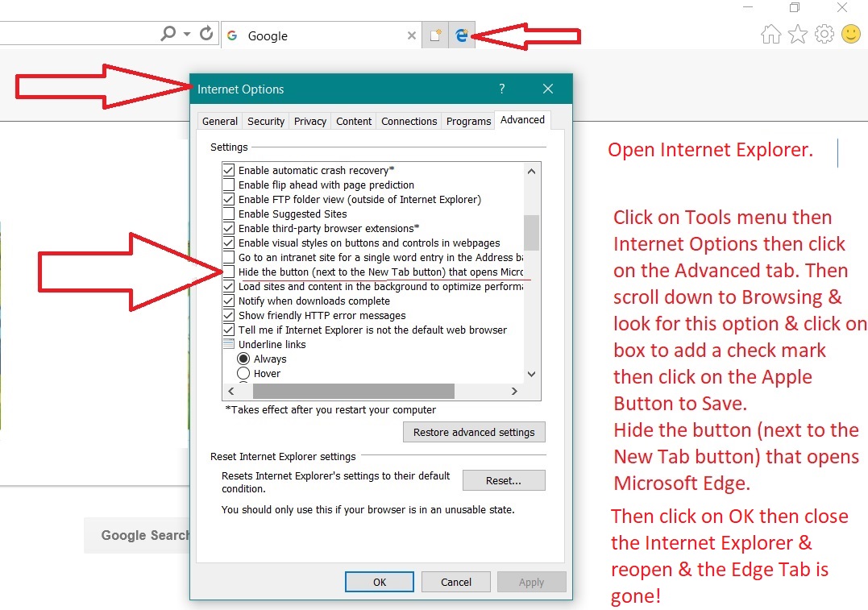Switch to the Content tab
This screenshot has width=868, height=610.
coord(354,121)
